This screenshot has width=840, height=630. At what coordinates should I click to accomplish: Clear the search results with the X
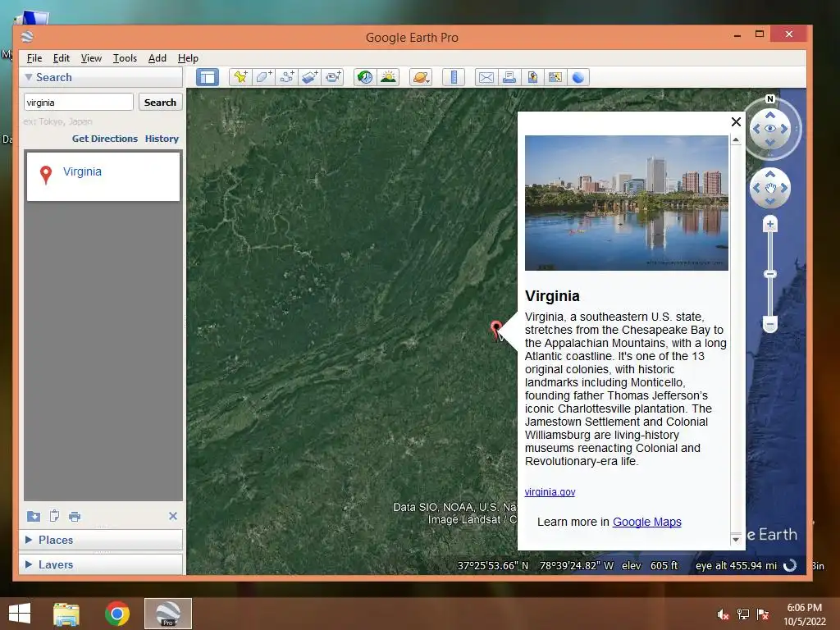point(172,516)
